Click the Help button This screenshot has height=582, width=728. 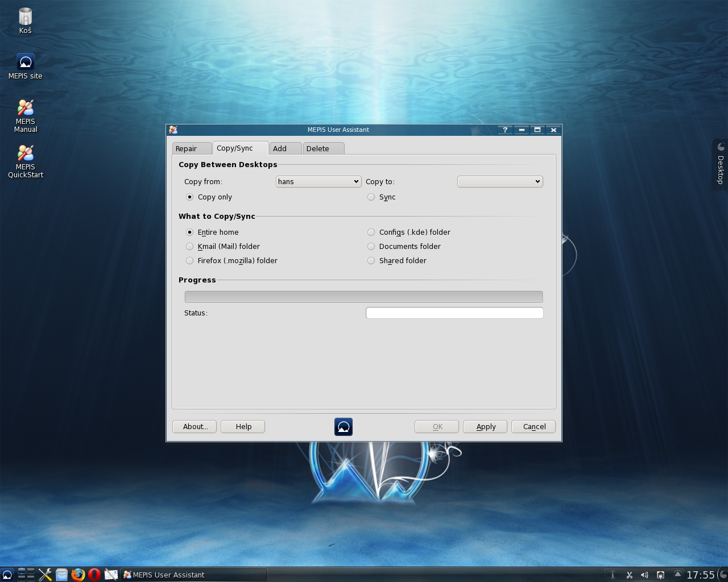click(x=243, y=426)
